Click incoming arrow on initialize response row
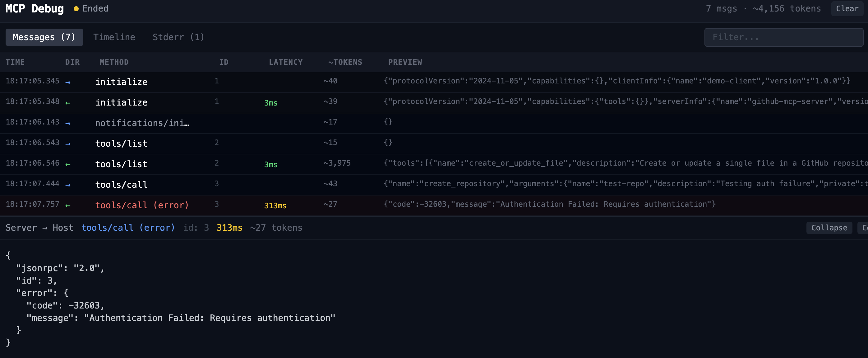 (68, 103)
